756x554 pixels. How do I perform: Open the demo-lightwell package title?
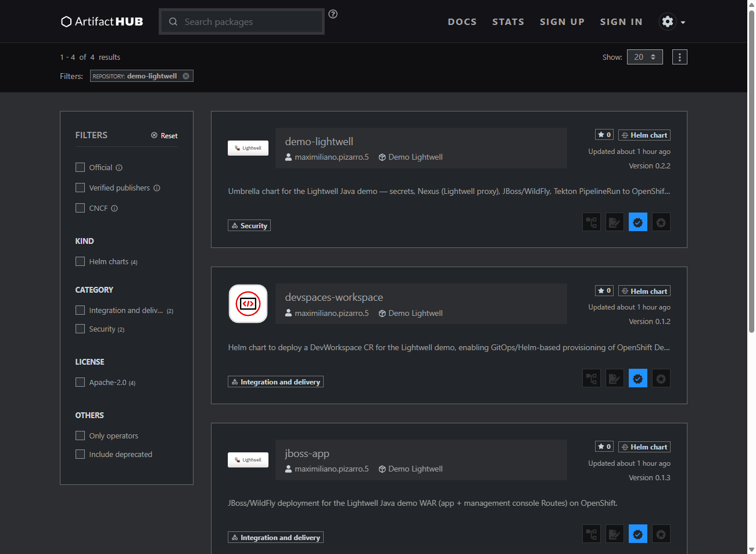coord(319,142)
